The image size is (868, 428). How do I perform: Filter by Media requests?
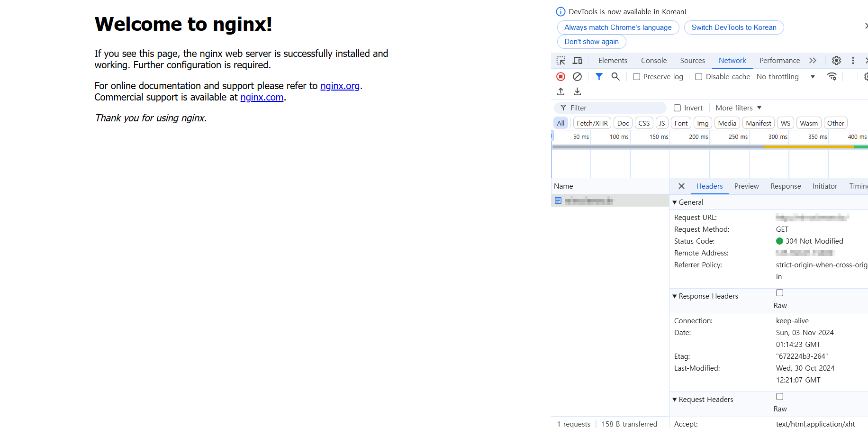727,123
